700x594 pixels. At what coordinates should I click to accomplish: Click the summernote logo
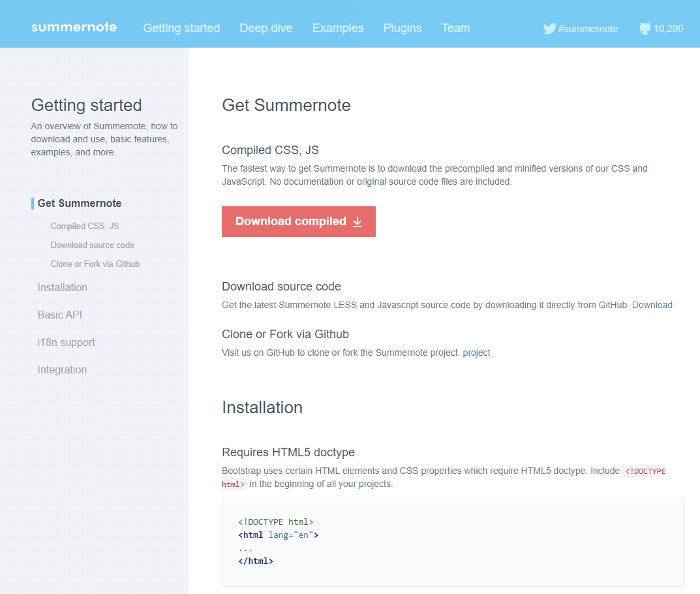pos(74,27)
